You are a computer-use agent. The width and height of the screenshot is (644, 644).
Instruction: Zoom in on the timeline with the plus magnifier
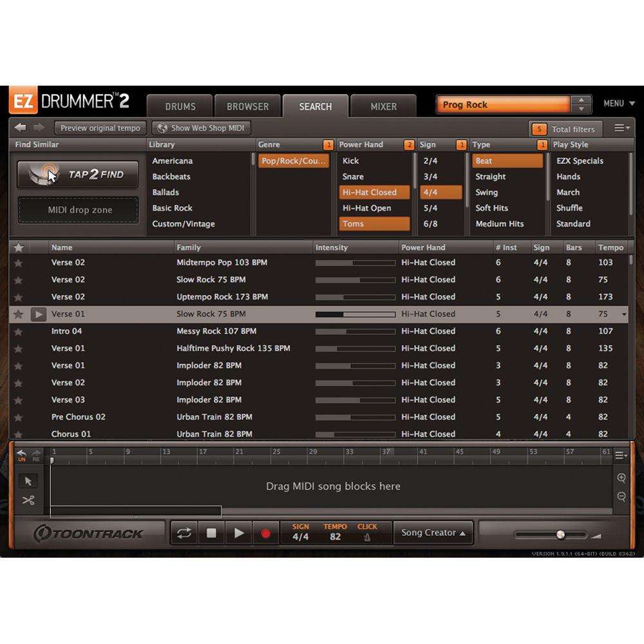click(x=621, y=478)
